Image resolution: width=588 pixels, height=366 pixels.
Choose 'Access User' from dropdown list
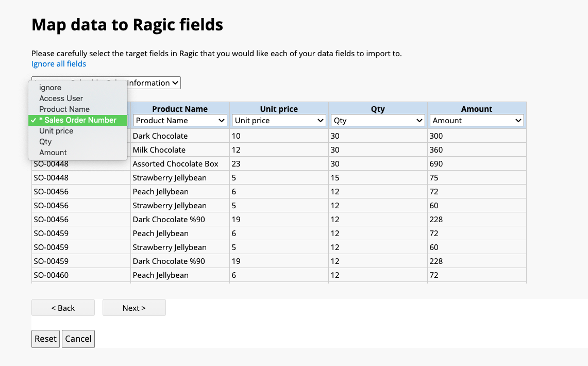(x=78, y=98)
